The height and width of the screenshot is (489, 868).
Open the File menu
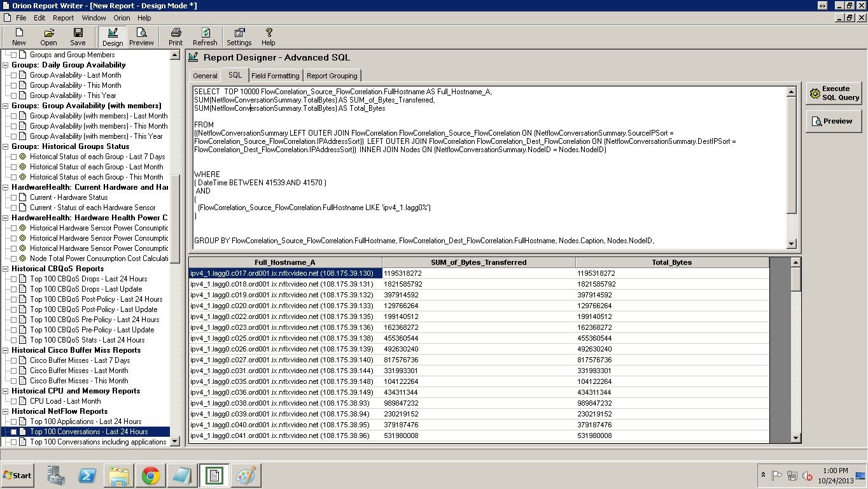pyautogui.click(x=21, y=18)
